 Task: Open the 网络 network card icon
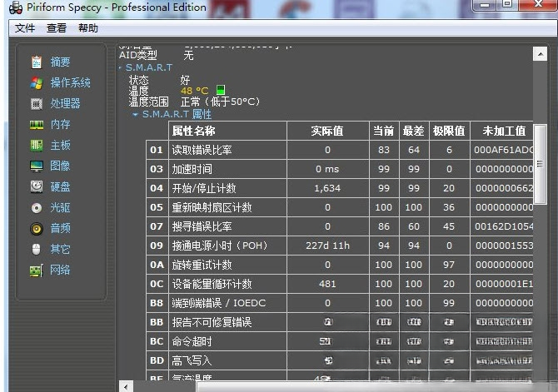click(x=37, y=270)
